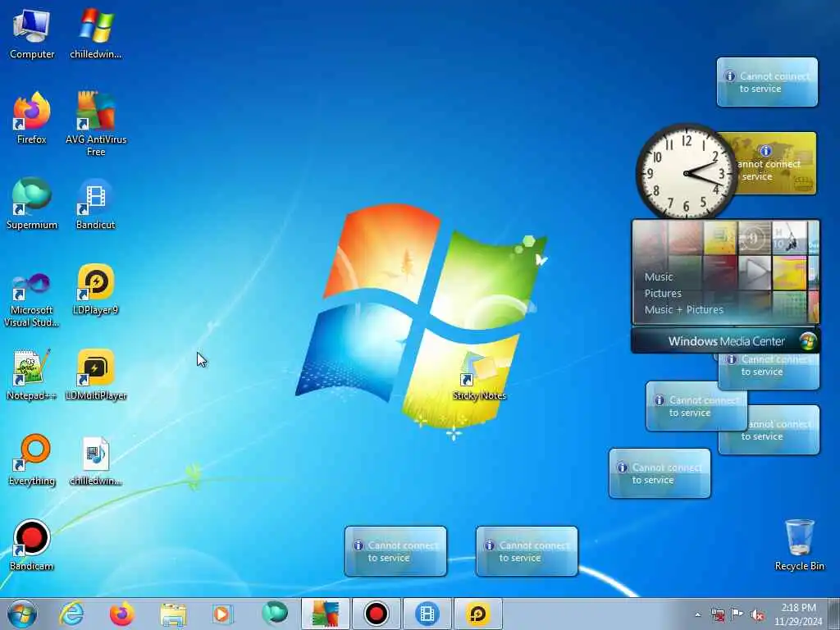Image resolution: width=840 pixels, height=630 pixels.
Task: Select the Supermium desktop shortcut
Action: click(32, 203)
